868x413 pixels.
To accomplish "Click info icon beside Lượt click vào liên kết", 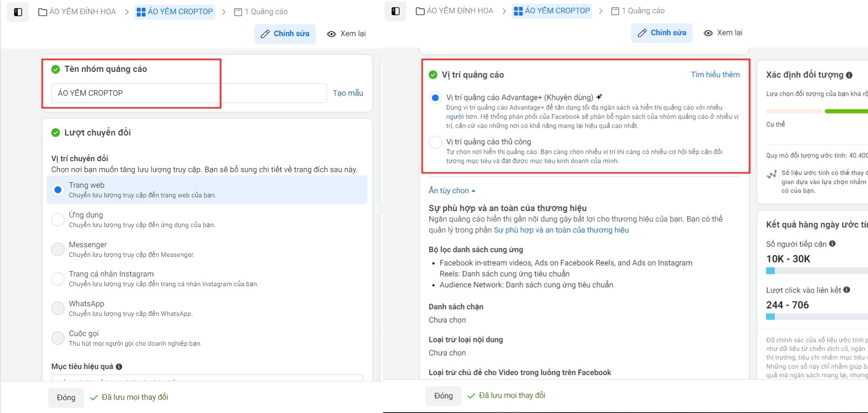I will coord(846,289).
